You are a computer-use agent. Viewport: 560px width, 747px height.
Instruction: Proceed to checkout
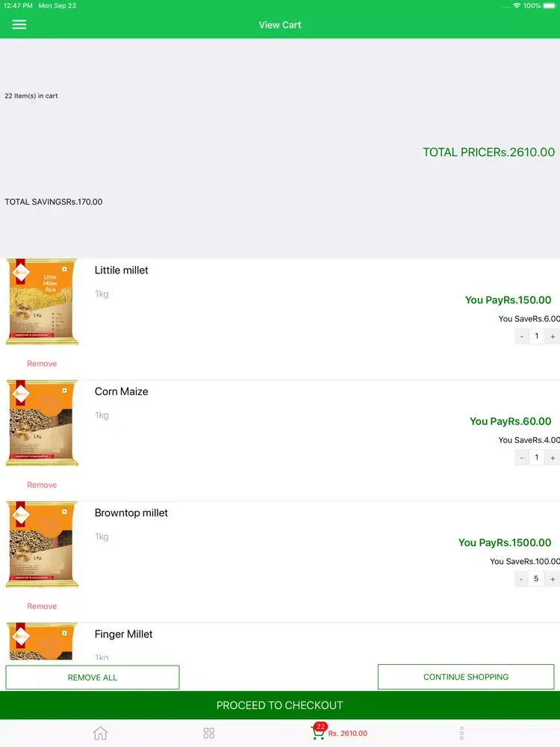[280, 705]
